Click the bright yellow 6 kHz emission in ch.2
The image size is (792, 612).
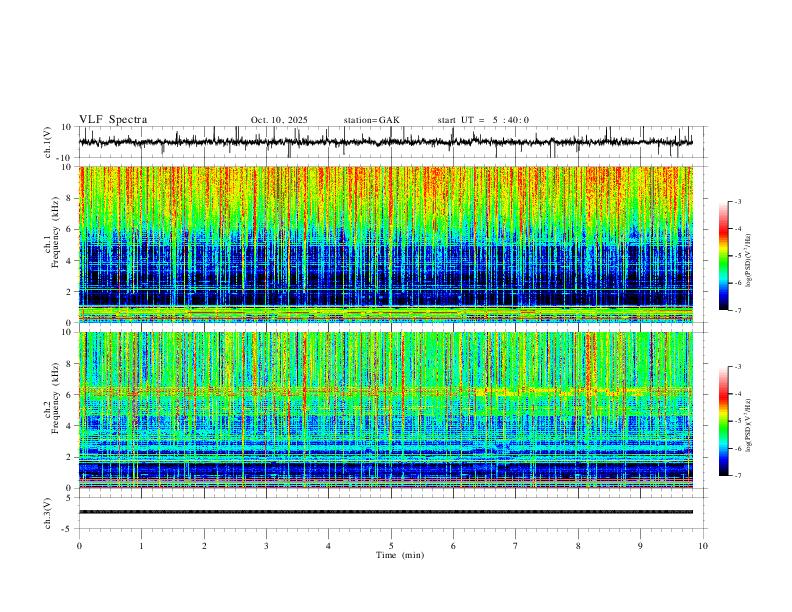click(561, 391)
